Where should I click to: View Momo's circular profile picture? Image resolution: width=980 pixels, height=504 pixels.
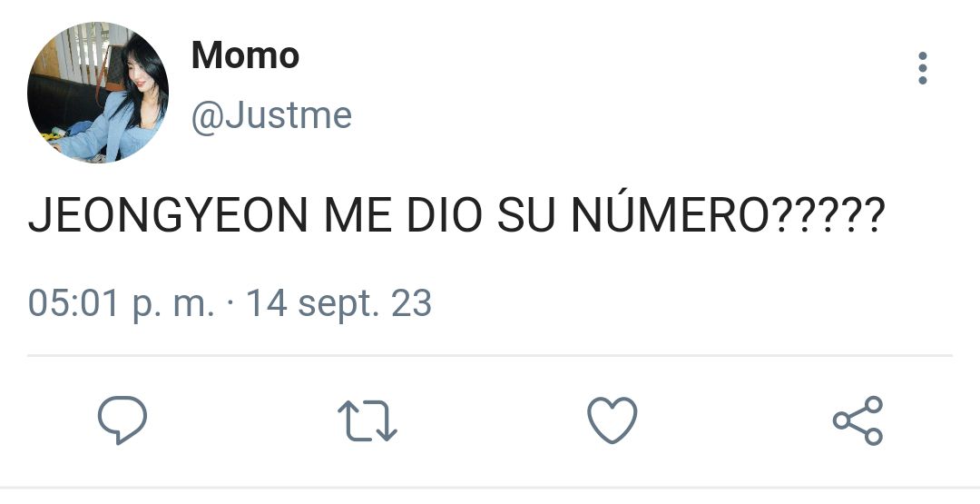pyautogui.click(x=98, y=93)
